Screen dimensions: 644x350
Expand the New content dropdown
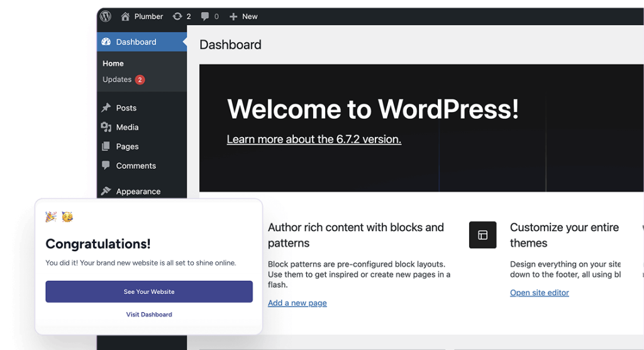250,16
